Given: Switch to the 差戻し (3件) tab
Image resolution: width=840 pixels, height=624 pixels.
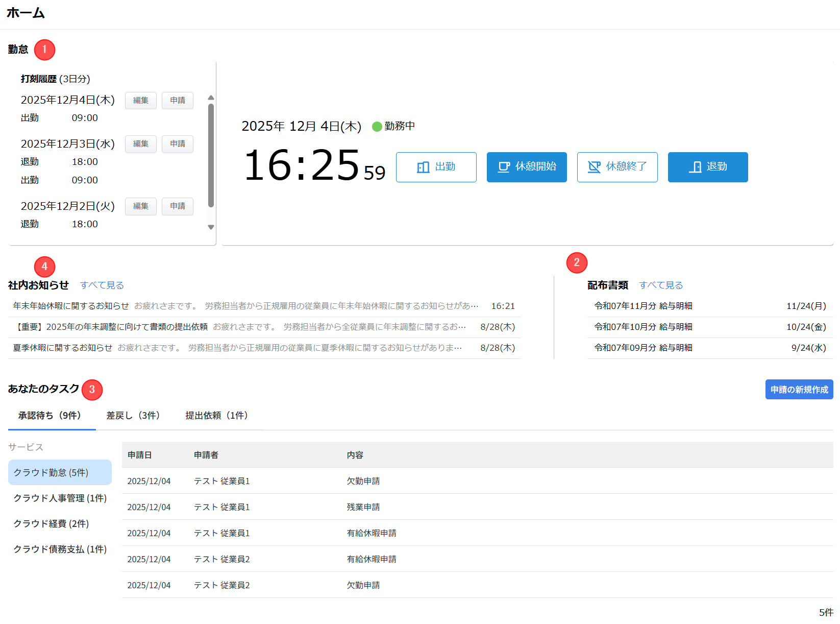Looking at the screenshot, I should pos(133,416).
